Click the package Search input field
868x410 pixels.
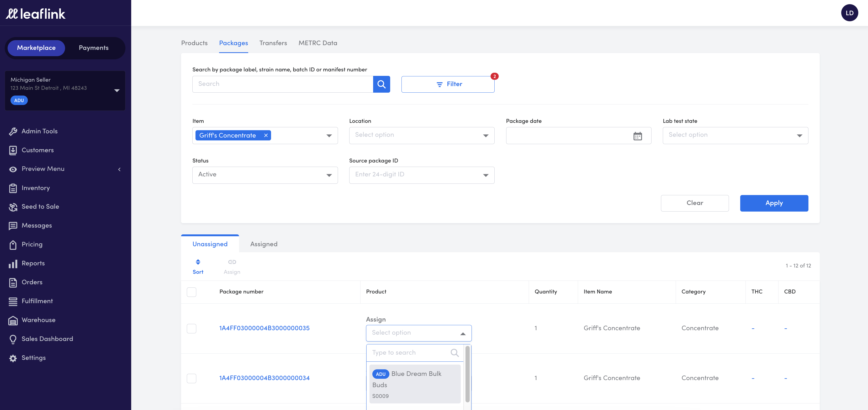coord(282,84)
